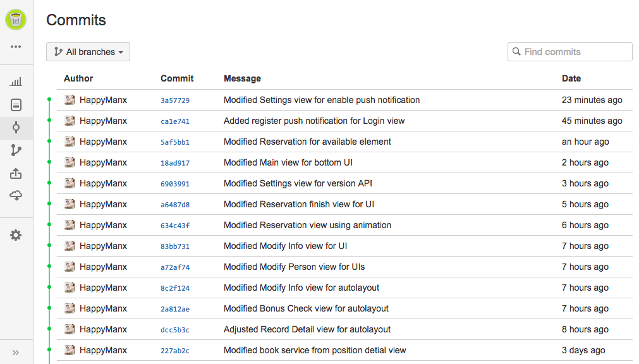Click HappyManx author name in 227ab2c row
Screen dimensions: 639x364
coord(103,350)
